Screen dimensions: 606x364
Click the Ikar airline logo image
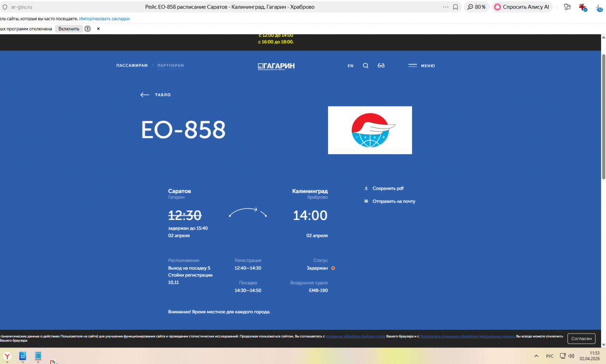click(x=370, y=130)
